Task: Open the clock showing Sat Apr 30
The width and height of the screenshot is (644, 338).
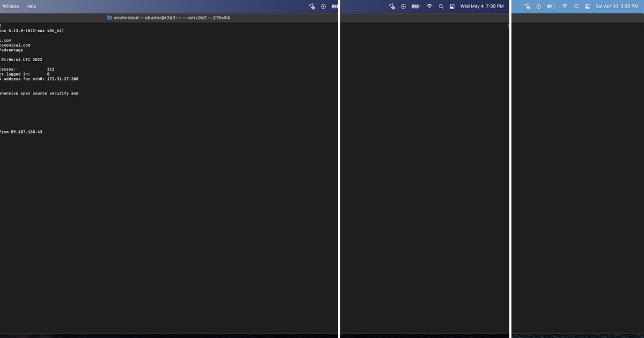Action: point(618,6)
